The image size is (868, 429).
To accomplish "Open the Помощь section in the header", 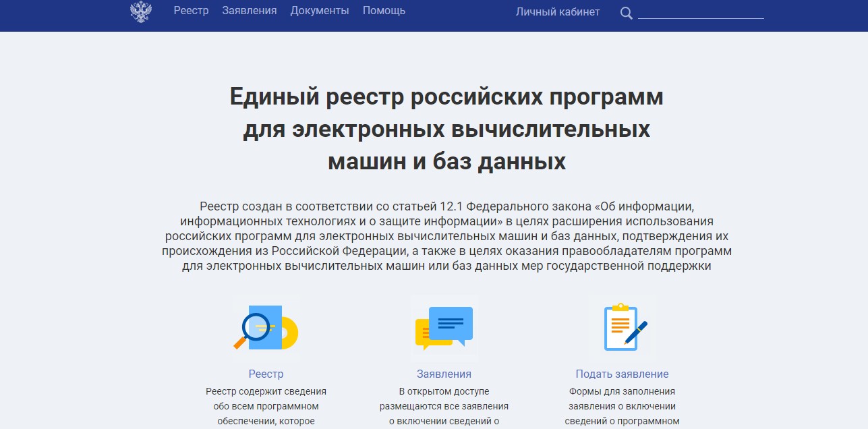I will [384, 11].
